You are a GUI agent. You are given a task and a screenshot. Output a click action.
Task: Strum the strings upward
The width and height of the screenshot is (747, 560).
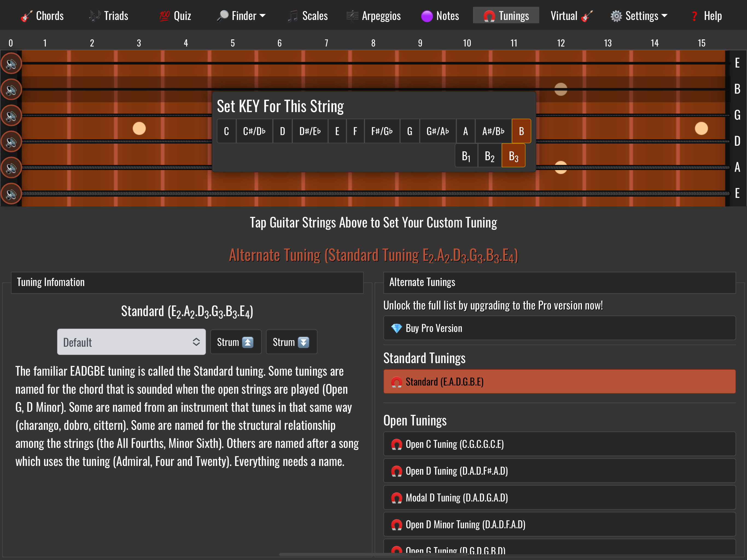tap(236, 342)
